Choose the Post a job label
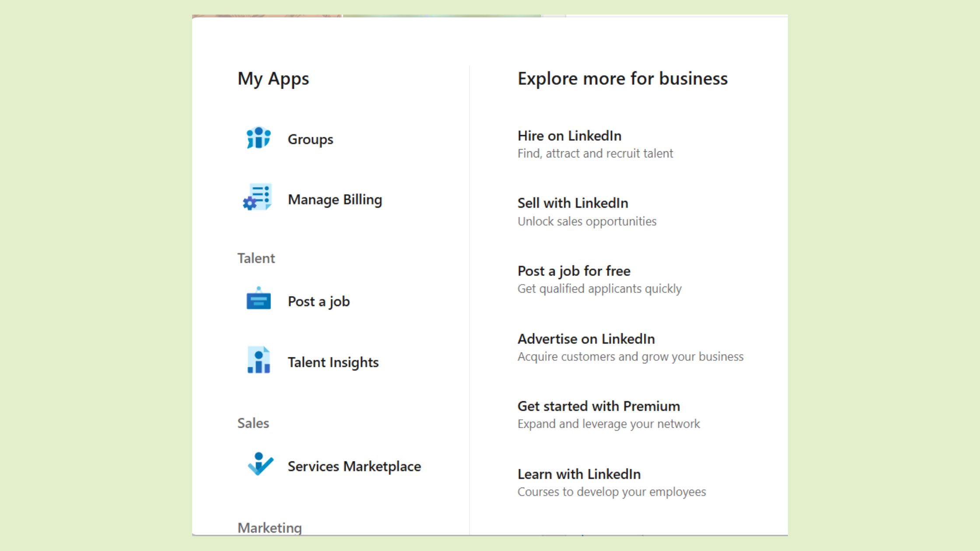The width and height of the screenshot is (980, 551). coord(318,302)
